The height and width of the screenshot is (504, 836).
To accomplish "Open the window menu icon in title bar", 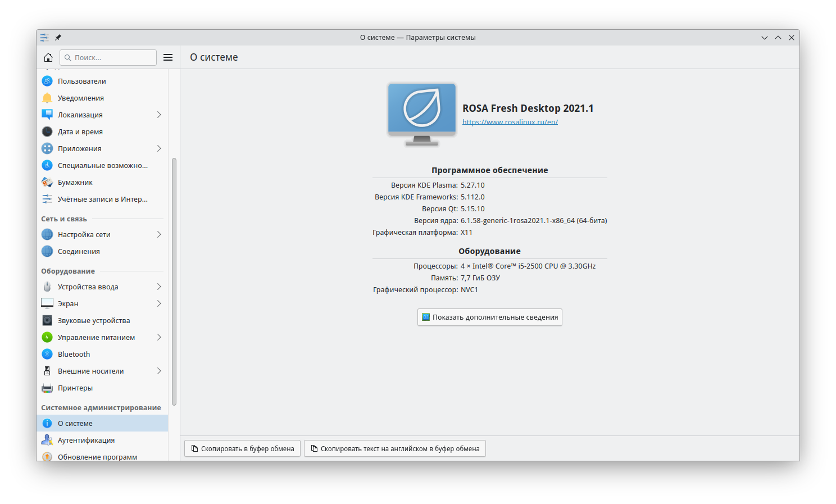I will pyautogui.click(x=44, y=38).
